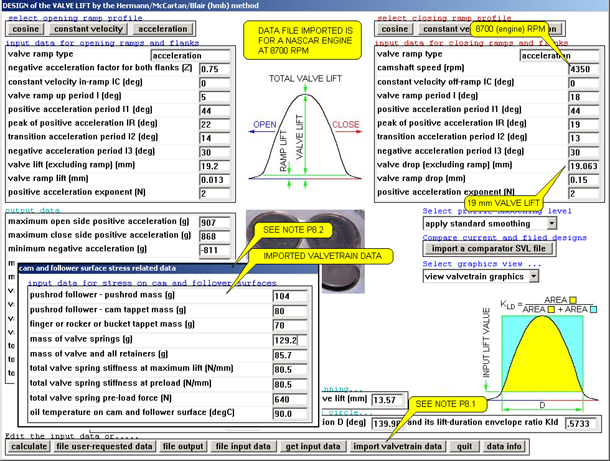Viewport: 610px width, 461px height.
Task: Click mass of valve and retainers field
Action: tap(290, 355)
